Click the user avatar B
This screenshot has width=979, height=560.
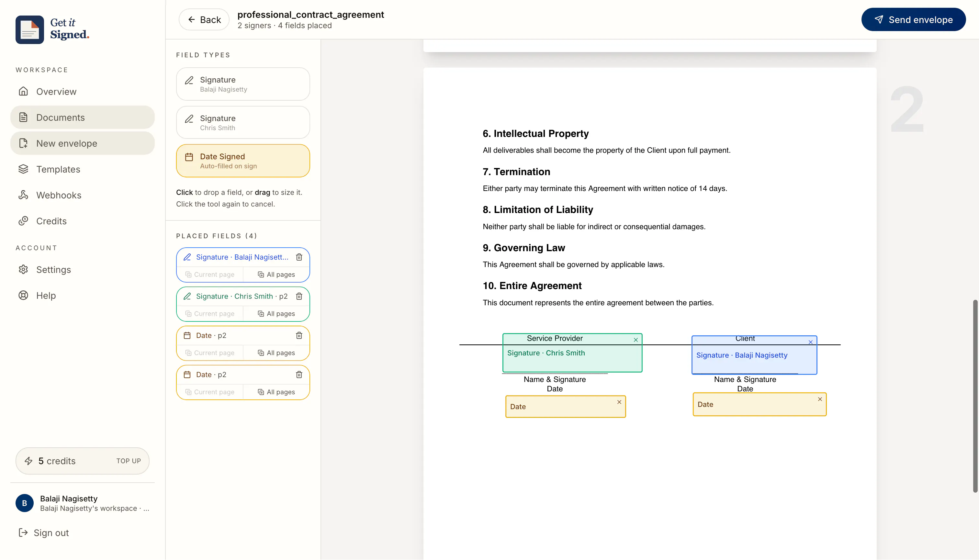[x=24, y=503]
